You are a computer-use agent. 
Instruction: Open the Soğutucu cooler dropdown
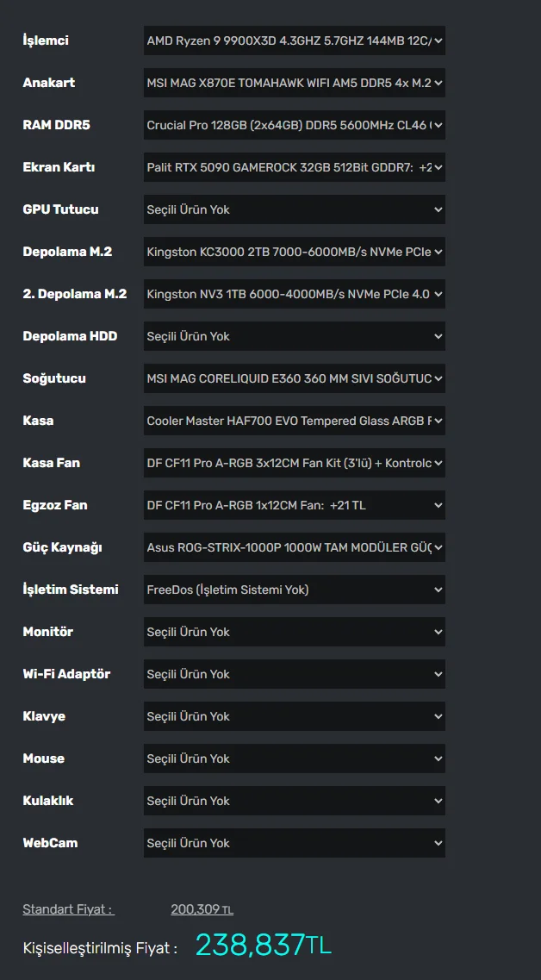tap(294, 378)
